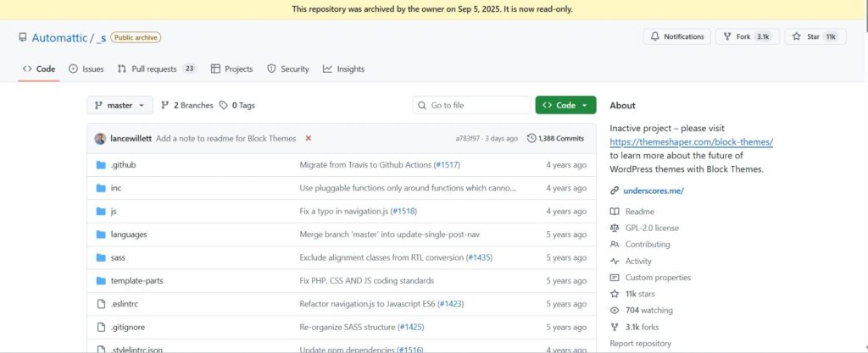Viewport: 868px width, 353px height.
Task: Open the .github folder
Action: point(123,165)
